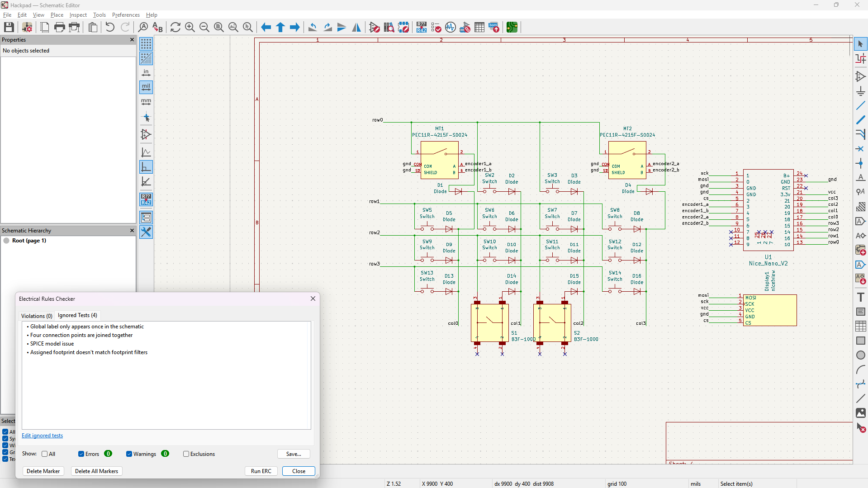Image resolution: width=868 pixels, height=488 pixels.
Task: Select Root page in Schematic Hierarchy
Action: pyautogui.click(x=29, y=241)
